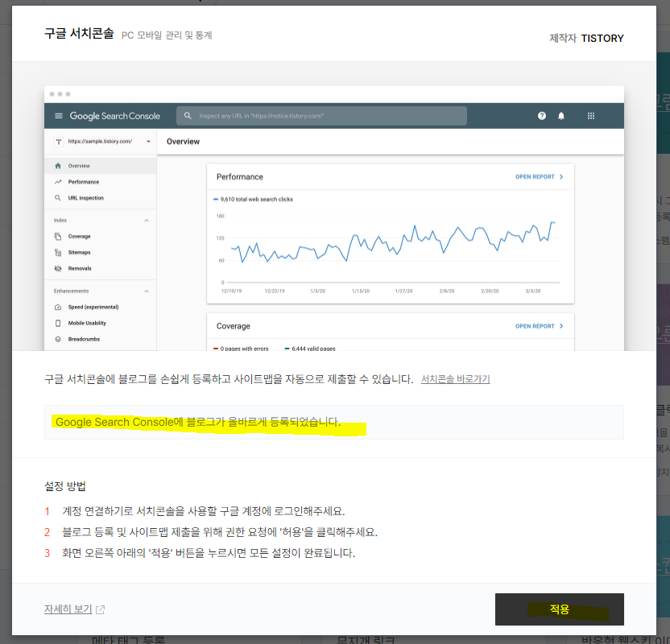
Task: Click the help question-mark icon in preview header
Action: (x=542, y=116)
